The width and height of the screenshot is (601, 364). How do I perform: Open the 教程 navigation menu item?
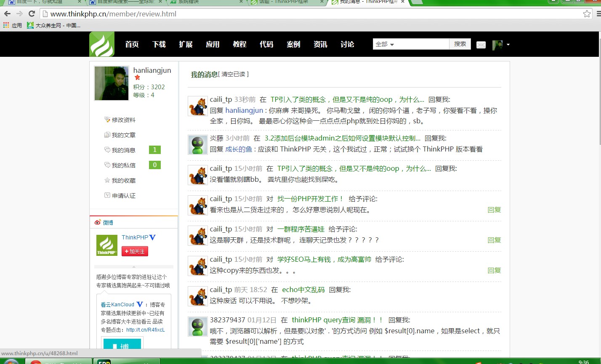coord(239,44)
